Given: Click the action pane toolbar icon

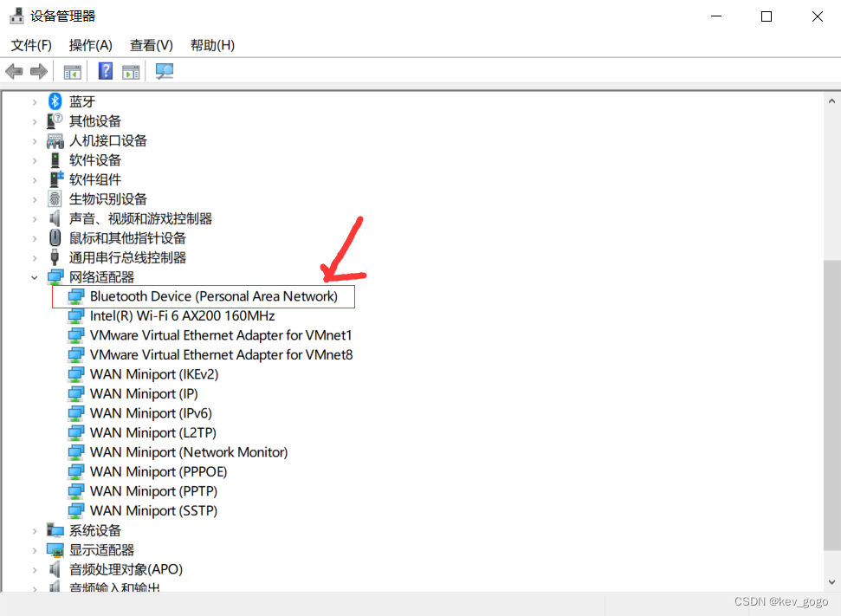Looking at the screenshot, I should pyautogui.click(x=131, y=71).
